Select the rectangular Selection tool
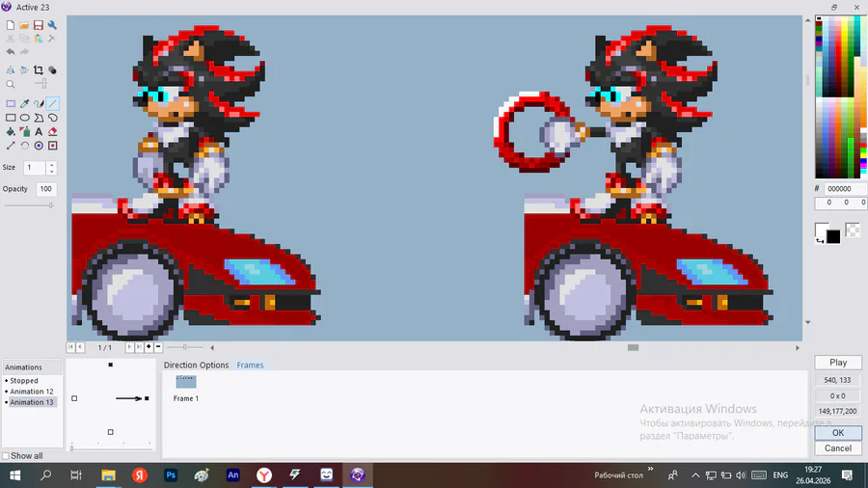The image size is (868, 488). pos(11,103)
